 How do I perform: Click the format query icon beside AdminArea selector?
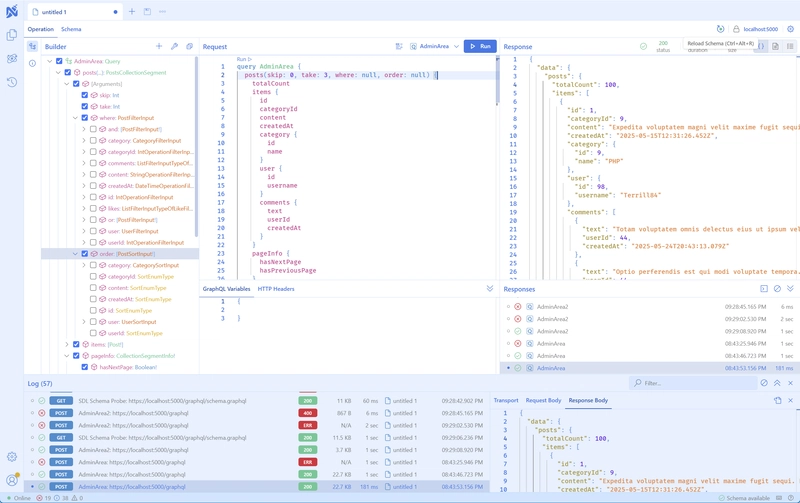click(399, 46)
